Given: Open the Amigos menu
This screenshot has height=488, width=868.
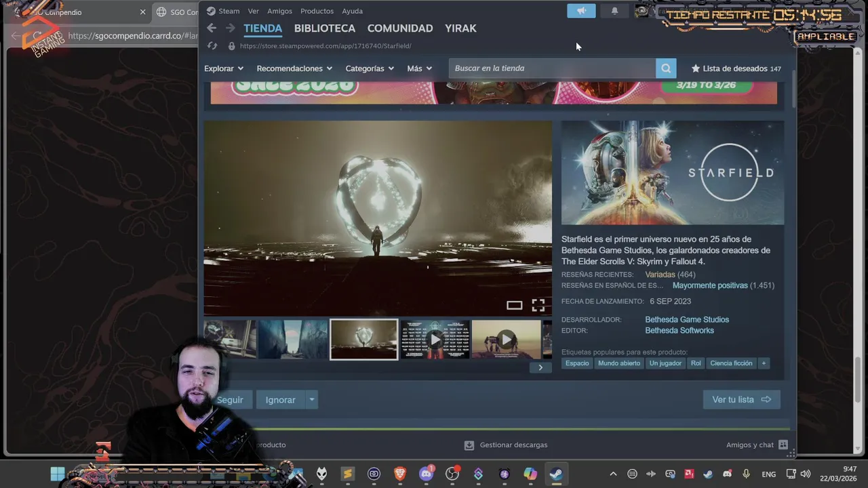Looking at the screenshot, I should [x=279, y=11].
